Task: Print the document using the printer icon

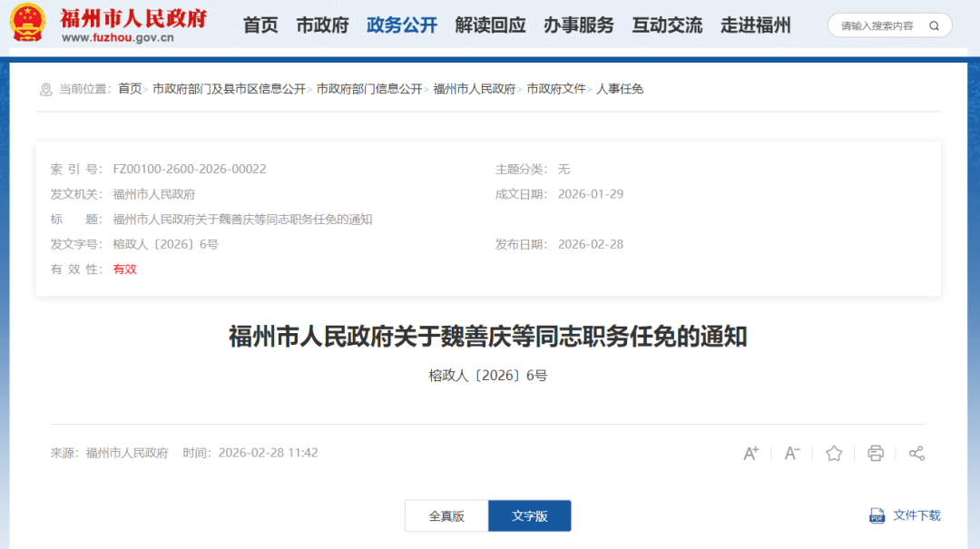Action: click(875, 453)
